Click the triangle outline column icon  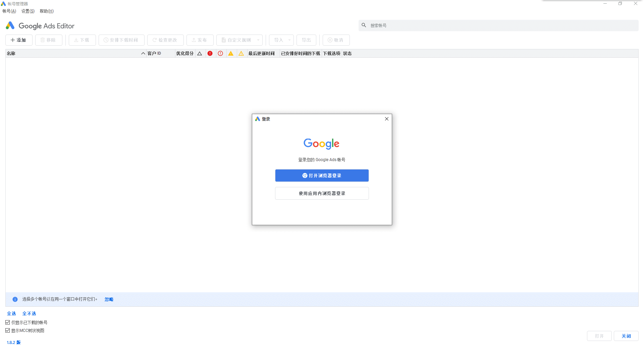pyautogui.click(x=200, y=53)
